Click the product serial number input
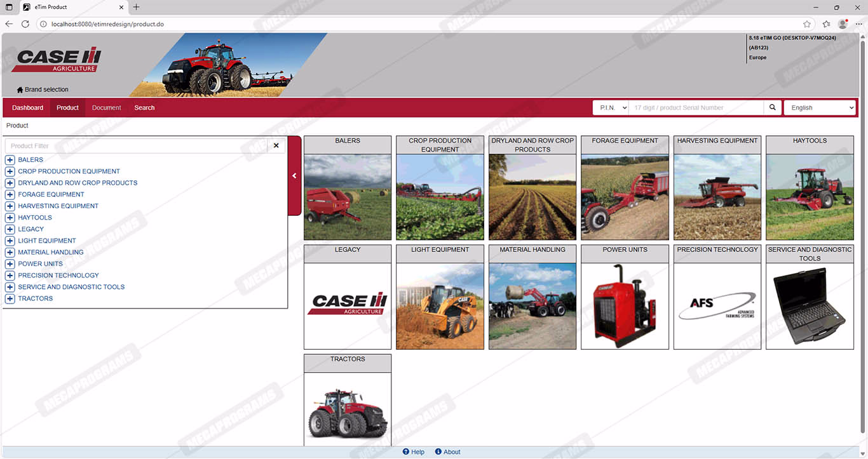 (x=696, y=108)
